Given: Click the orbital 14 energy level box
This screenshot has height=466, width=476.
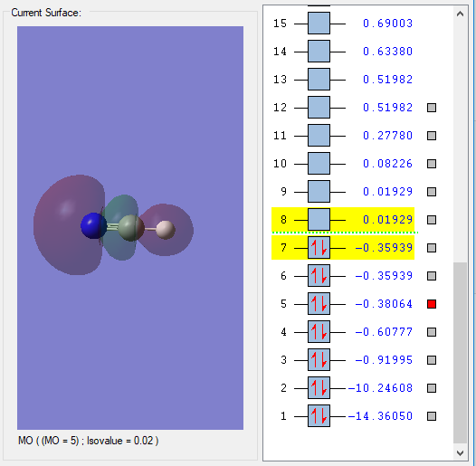Looking at the screenshot, I should 319,52.
